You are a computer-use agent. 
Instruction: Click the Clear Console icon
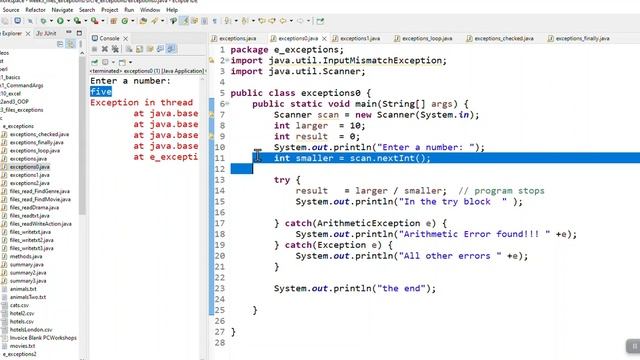[x=129, y=49]
